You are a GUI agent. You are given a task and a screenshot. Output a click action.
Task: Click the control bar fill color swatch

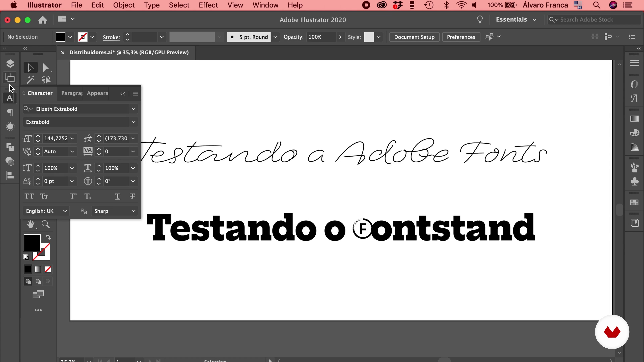click(x=60, y=37)
